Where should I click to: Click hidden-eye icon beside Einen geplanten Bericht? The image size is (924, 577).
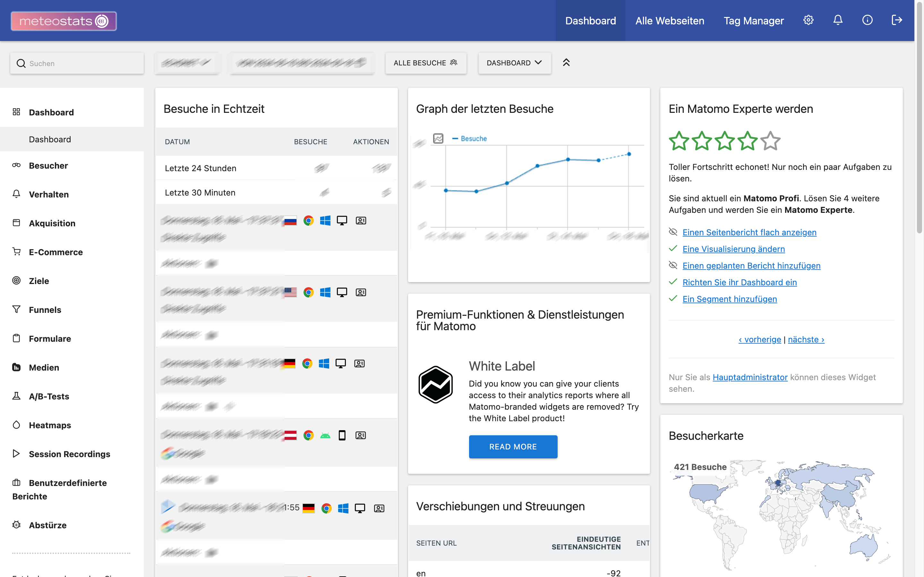[x=673, y=266]
